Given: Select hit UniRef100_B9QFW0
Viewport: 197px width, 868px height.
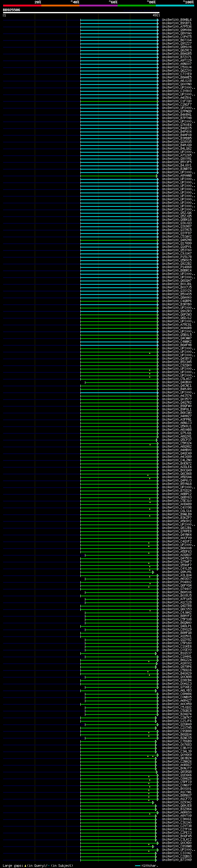Looking at the screenshot, I should pyautogui.click(x=176, y=406).
